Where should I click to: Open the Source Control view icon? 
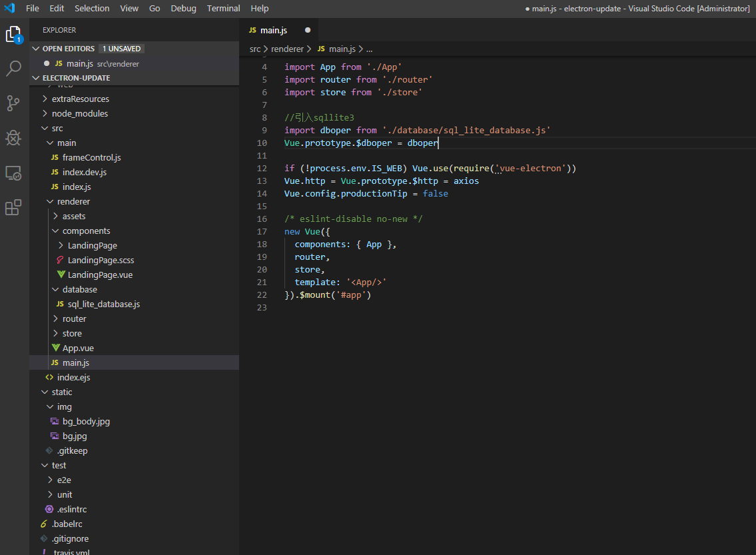point(13,103)
